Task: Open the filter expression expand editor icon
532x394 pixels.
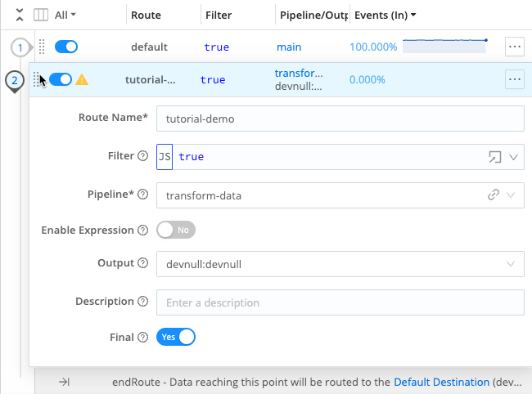Action: pos(494,157)
